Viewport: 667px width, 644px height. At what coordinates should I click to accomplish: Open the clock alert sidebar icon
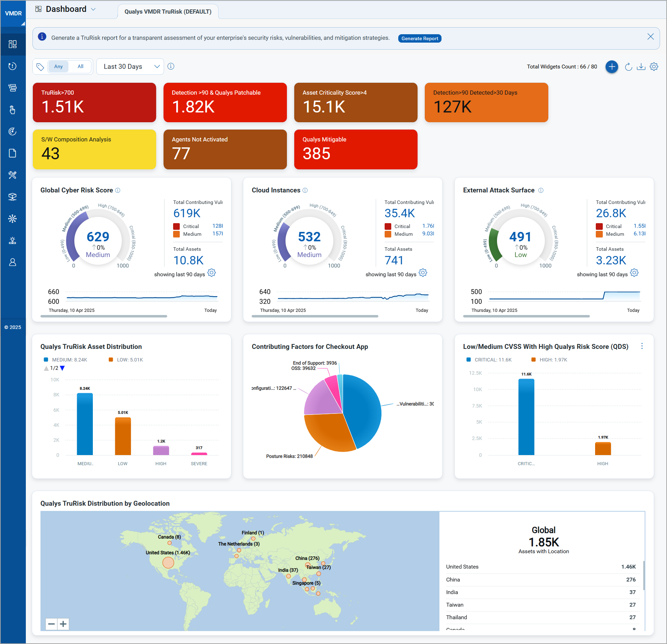pyautogui.click(x=13, y=66)
